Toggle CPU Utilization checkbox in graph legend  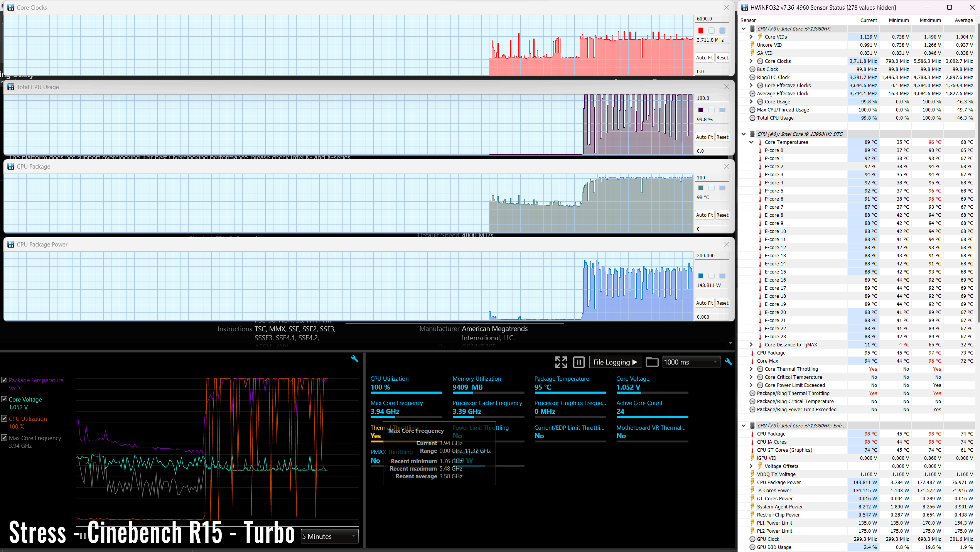[4, 419]
